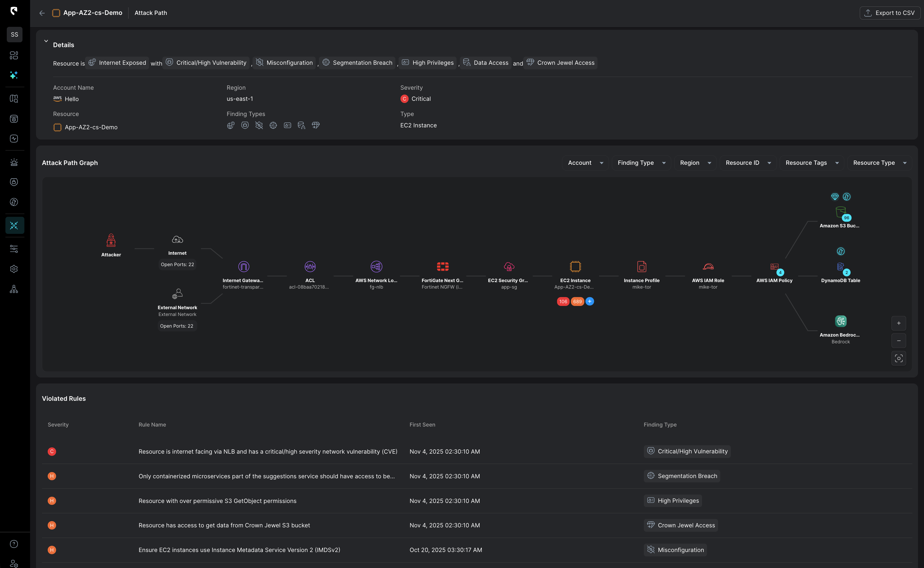Click the Amazon Bedrock node in the graph

click(x=841, y=321)
